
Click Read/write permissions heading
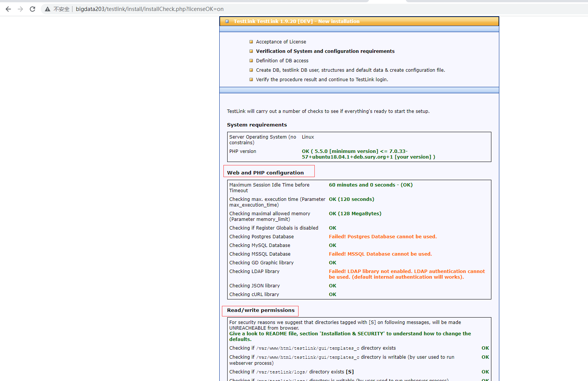(261, 310)
